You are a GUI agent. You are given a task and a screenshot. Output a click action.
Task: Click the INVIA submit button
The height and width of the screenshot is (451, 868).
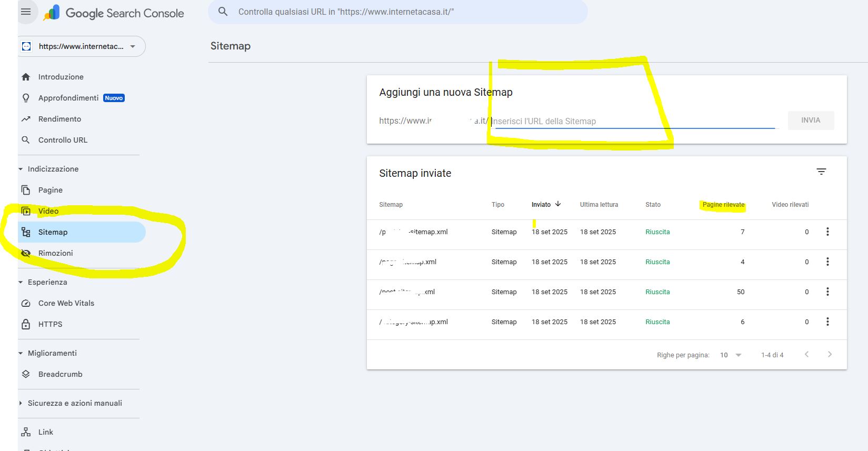click(811, 121)
